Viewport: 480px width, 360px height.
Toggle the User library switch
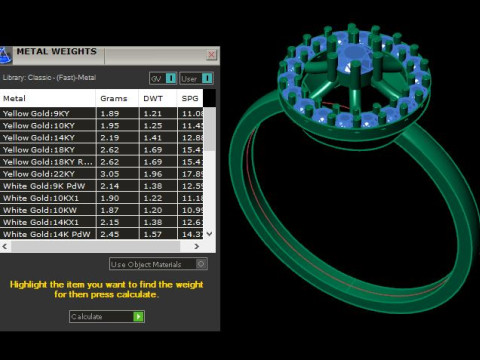[x=196, y=79]
